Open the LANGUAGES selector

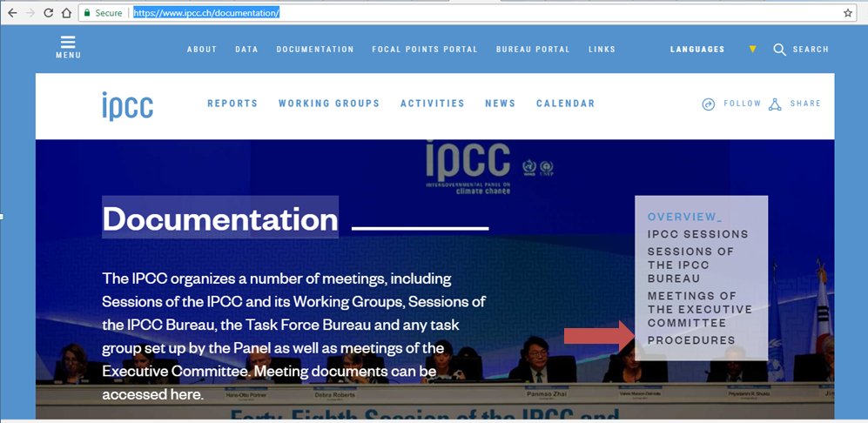(697, 50)
